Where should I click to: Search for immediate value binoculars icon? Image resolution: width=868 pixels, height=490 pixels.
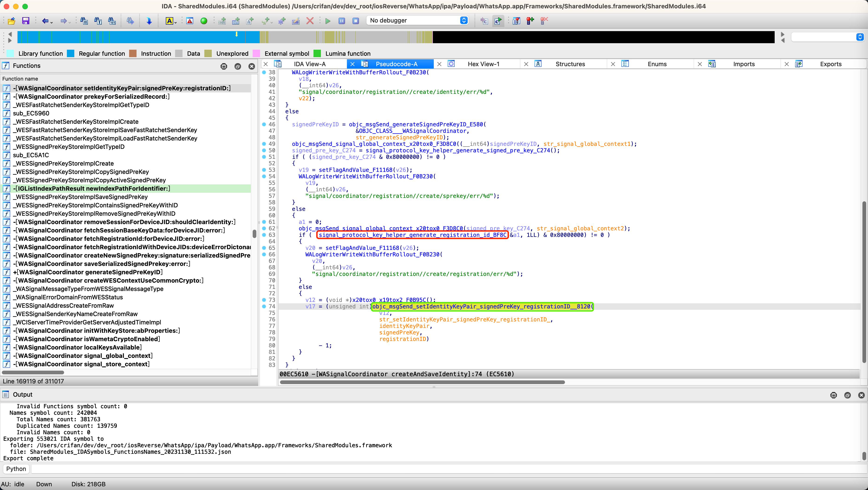[84, 21]
